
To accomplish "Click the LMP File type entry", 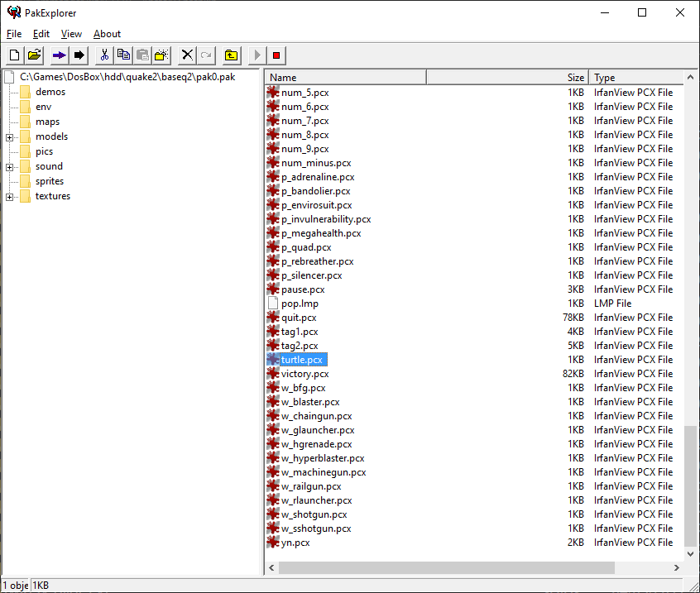I will pyautogui.click(x=612, y=304).
